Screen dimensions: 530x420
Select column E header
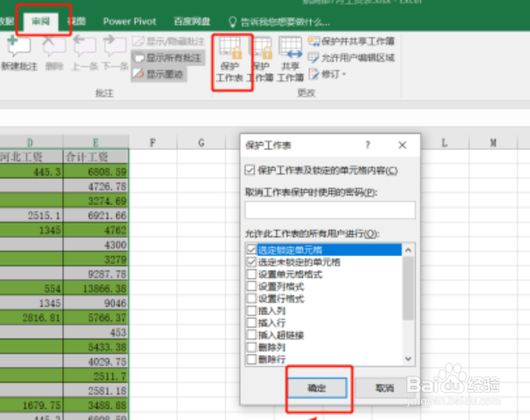96,142
